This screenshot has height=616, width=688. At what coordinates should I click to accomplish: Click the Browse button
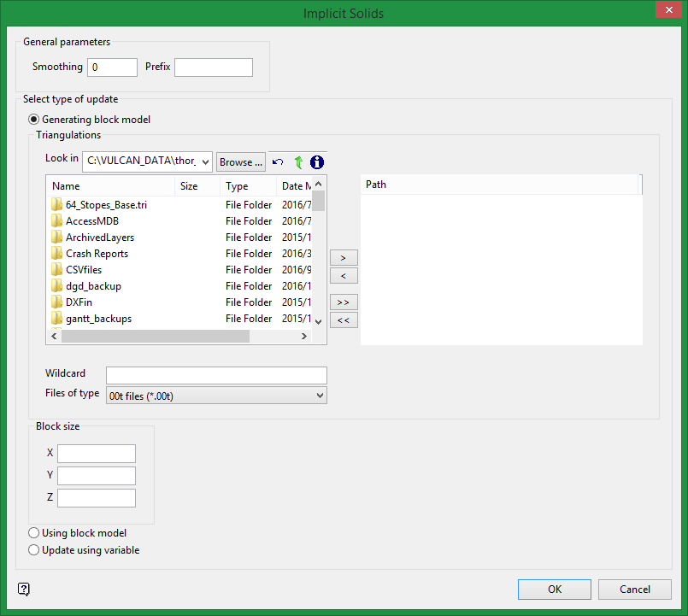click(240, 162)
